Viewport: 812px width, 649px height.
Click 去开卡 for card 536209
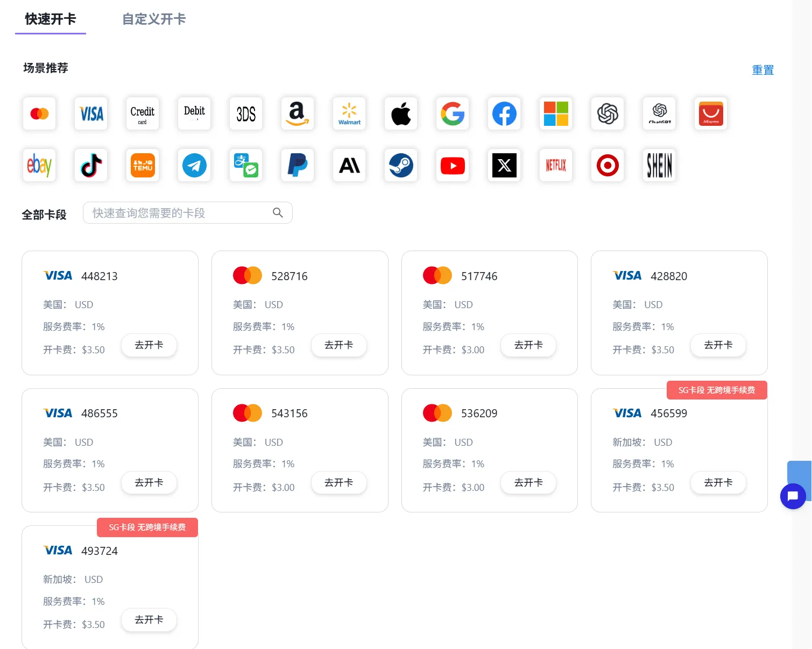click(528, 483)
